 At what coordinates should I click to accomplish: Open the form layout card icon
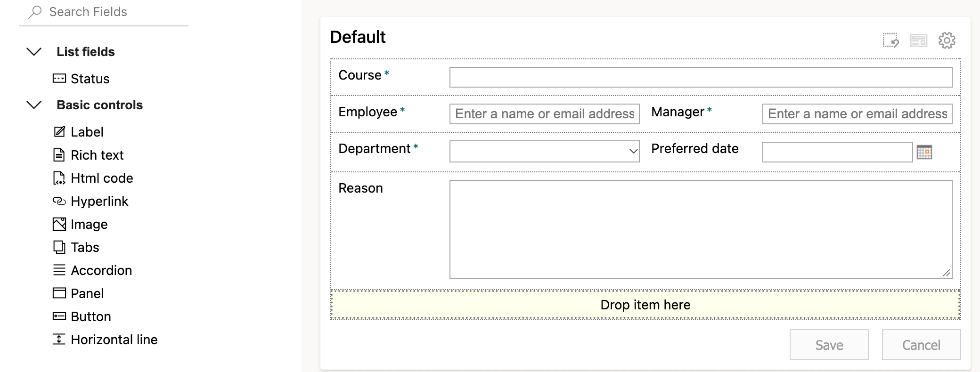click(x=919, y=40)
